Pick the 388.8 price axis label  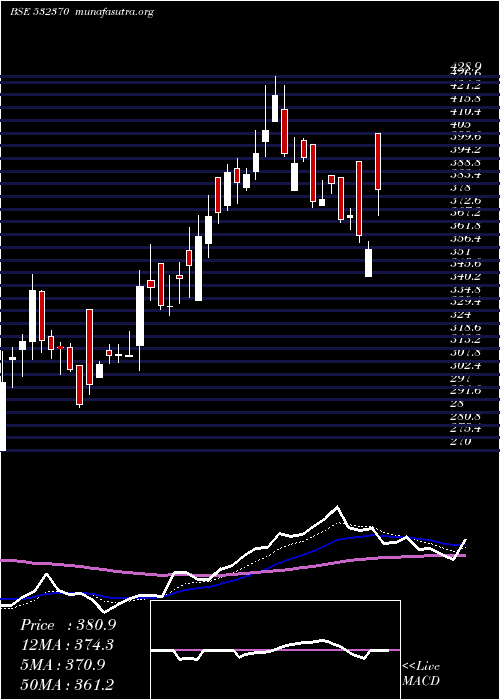coord(465,162)
